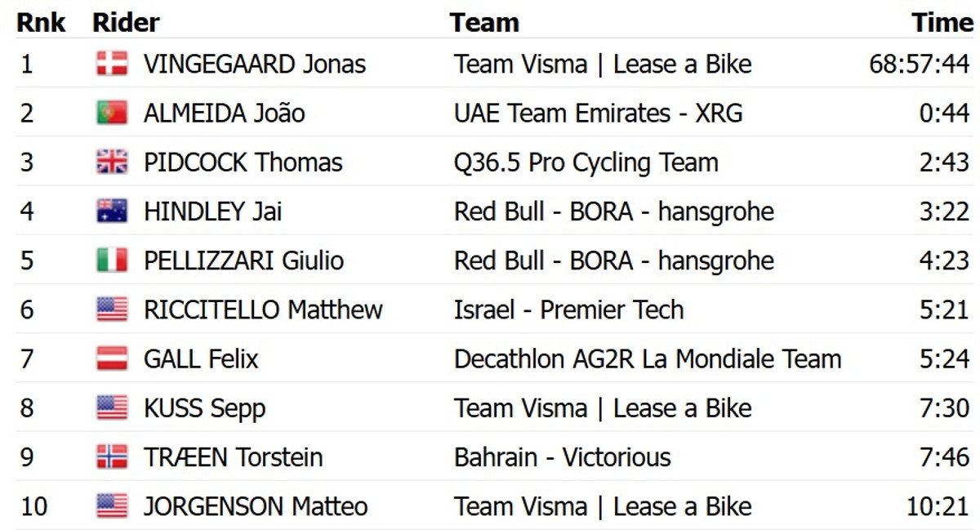Select rider PIDCOCK Thomas

click(x=243, y=162)
